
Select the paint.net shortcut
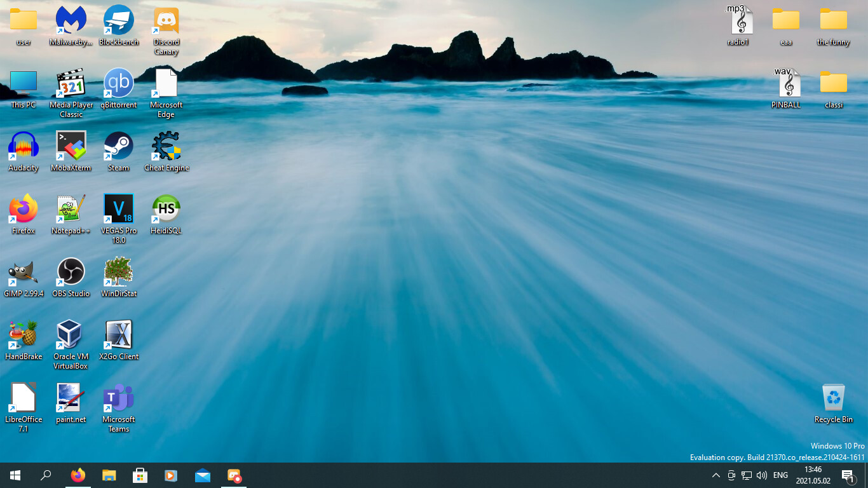point(71,403)
